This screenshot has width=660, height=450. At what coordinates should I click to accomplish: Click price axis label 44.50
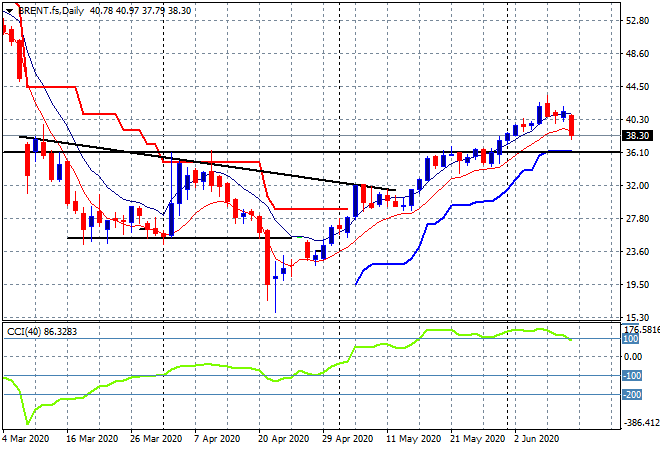(637, 86)
